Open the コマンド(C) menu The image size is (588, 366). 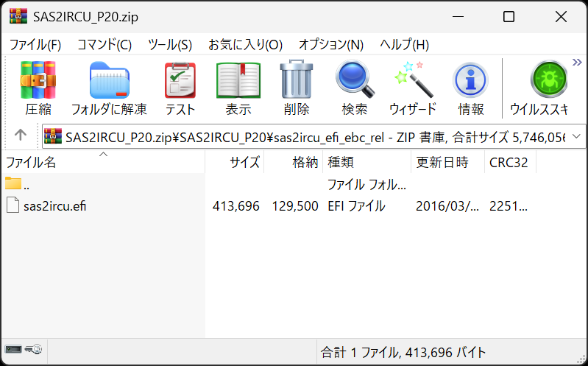coord(105,45)
